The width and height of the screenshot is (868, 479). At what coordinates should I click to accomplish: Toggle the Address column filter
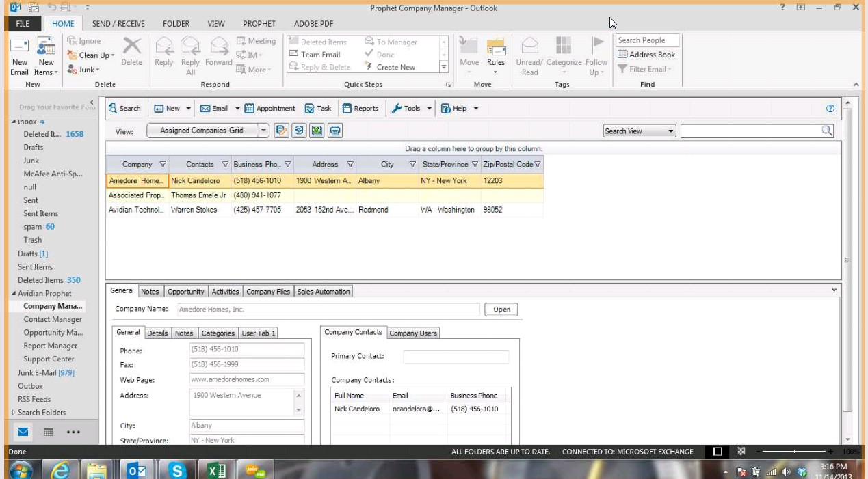click(x=350, y=165)
